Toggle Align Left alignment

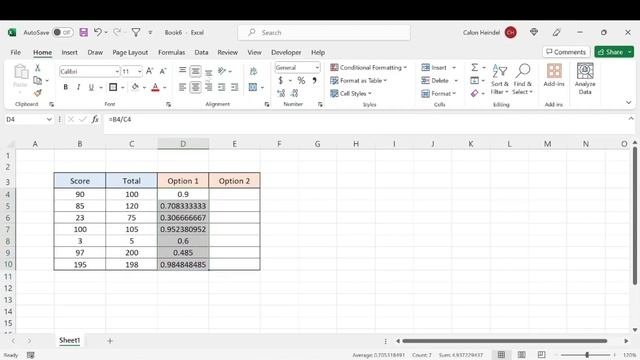click(182, 87)
